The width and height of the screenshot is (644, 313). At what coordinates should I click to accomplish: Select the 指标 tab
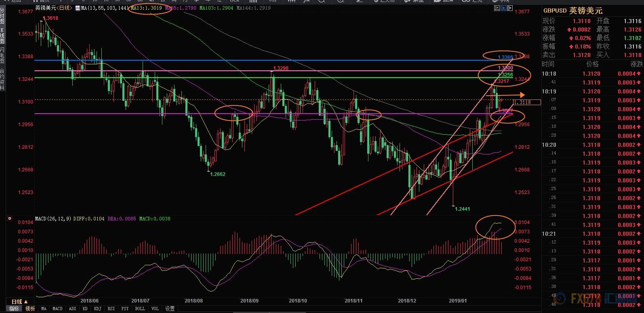pyautogui.click(x=14, y=309)
